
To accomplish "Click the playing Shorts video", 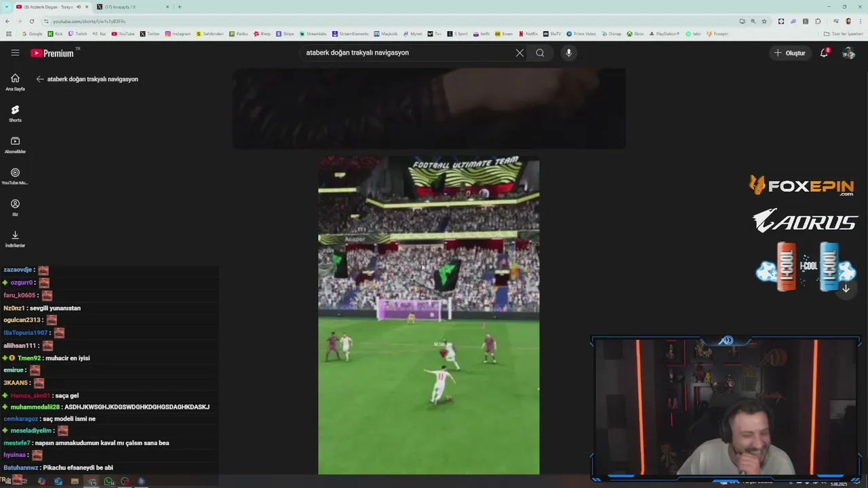I will (x=429, y=315).
